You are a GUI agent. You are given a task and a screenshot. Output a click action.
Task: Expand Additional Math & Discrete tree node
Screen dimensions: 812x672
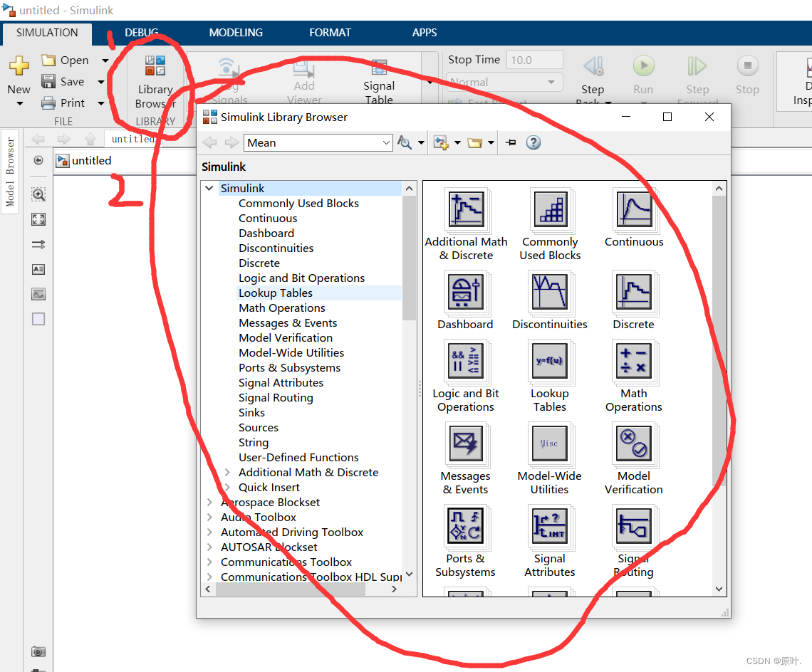(227, 472)
